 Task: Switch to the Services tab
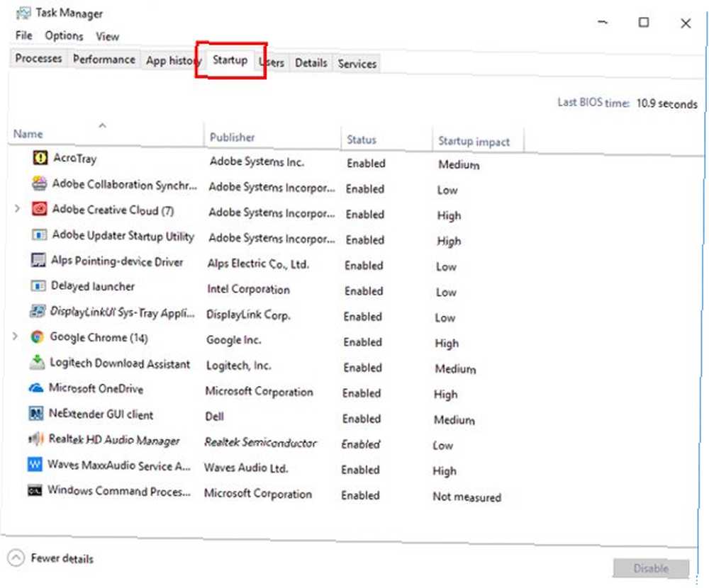(x=357, y=64)
